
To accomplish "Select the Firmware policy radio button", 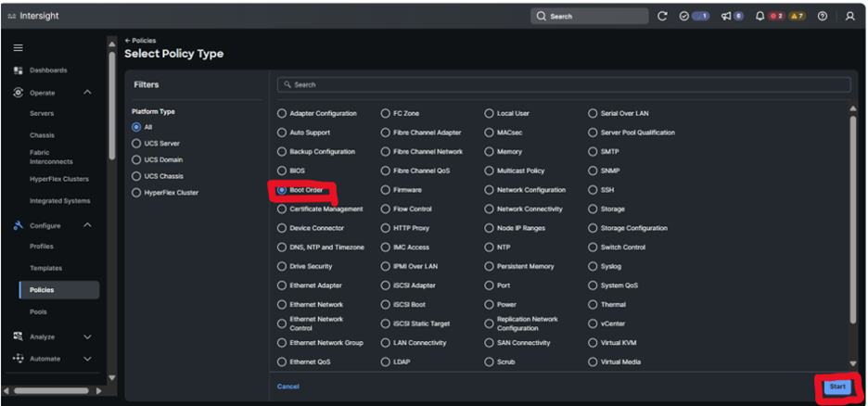I will [x=386, y=190].
